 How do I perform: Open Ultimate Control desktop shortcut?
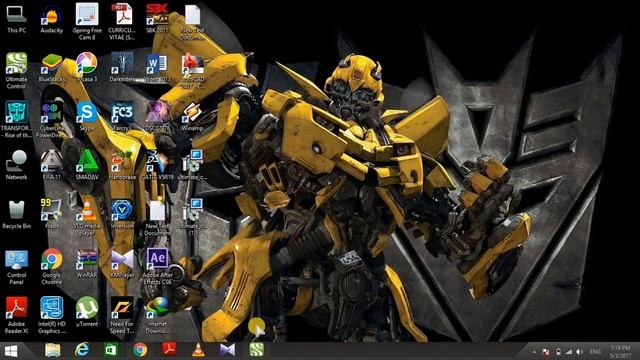(x=16, y=71)
